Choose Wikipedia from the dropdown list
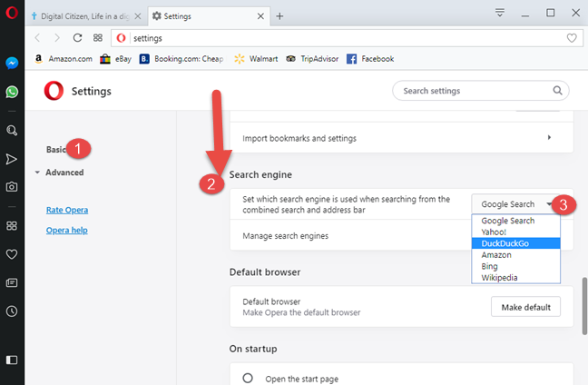588x385 pixels. (515, 278)
